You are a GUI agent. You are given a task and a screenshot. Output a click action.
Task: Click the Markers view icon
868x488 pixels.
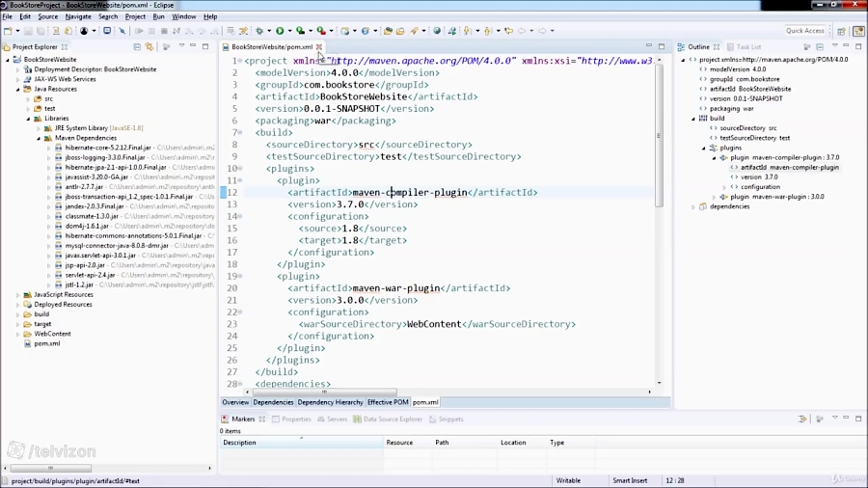226,420
